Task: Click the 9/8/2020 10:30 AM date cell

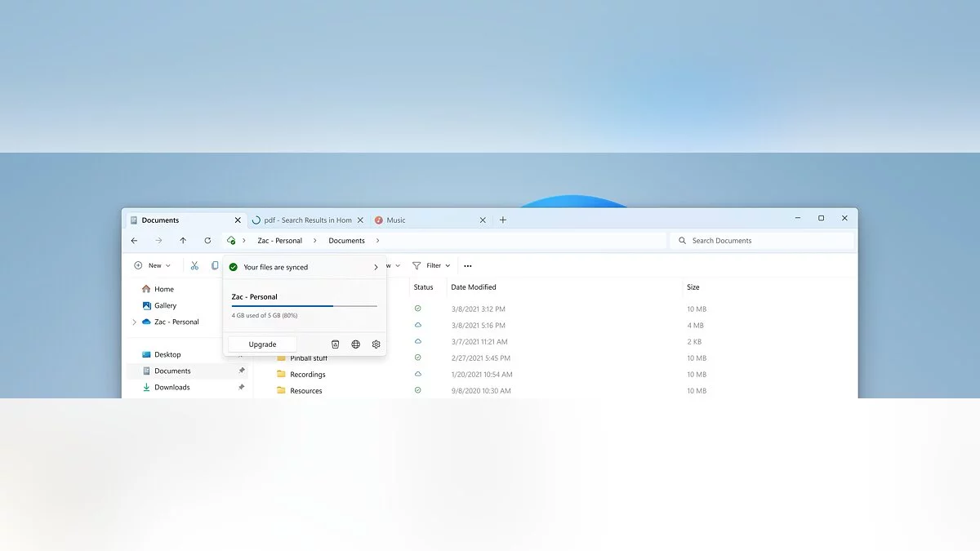Action: click(481, 390)
